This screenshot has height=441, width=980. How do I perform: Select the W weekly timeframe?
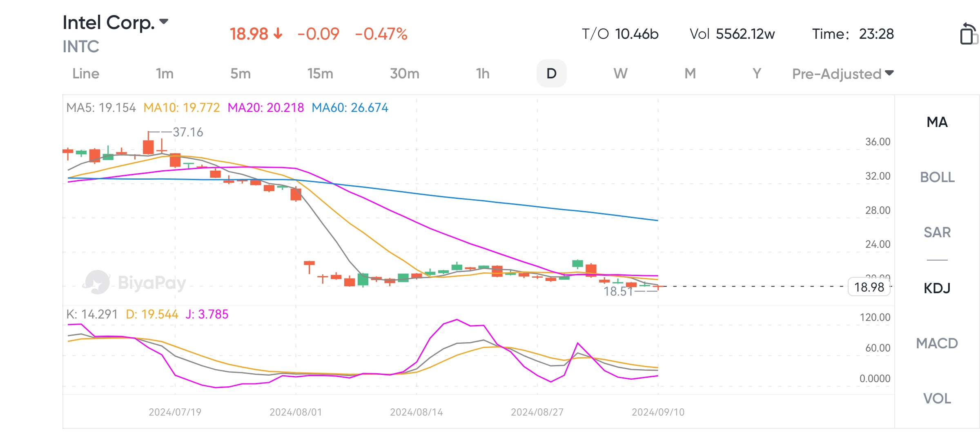pos(620,73)
